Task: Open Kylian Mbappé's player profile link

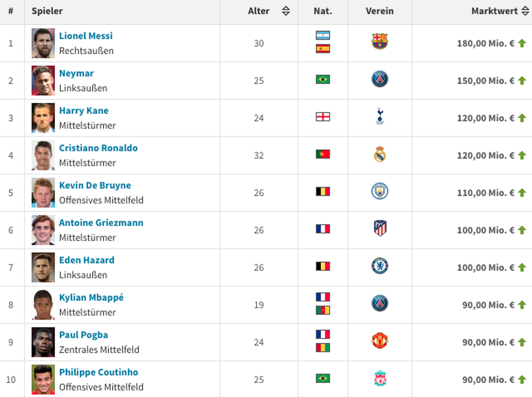Action: [x=91, y=297]
